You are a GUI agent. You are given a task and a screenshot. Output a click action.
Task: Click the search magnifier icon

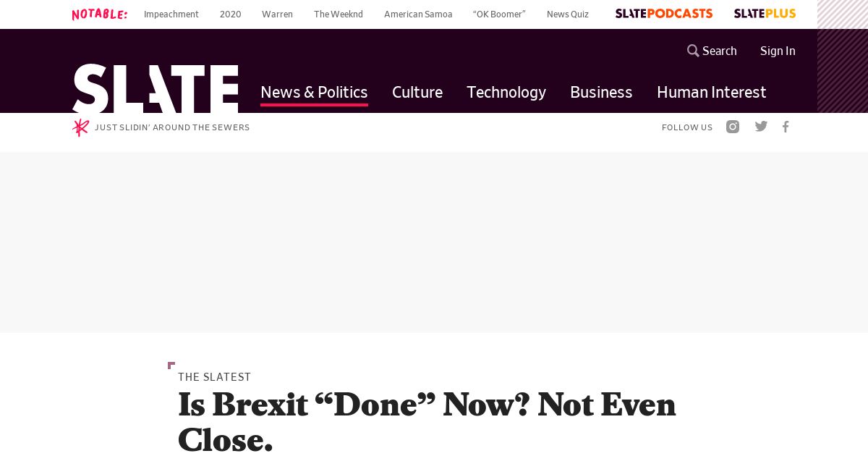pos(693,51)
